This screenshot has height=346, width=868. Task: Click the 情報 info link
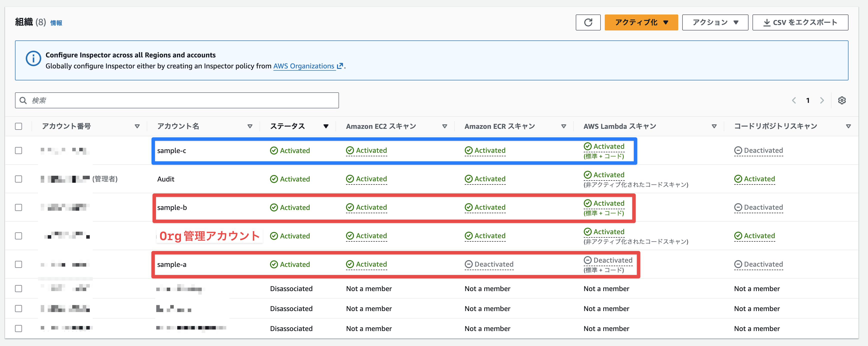point(56,23)
